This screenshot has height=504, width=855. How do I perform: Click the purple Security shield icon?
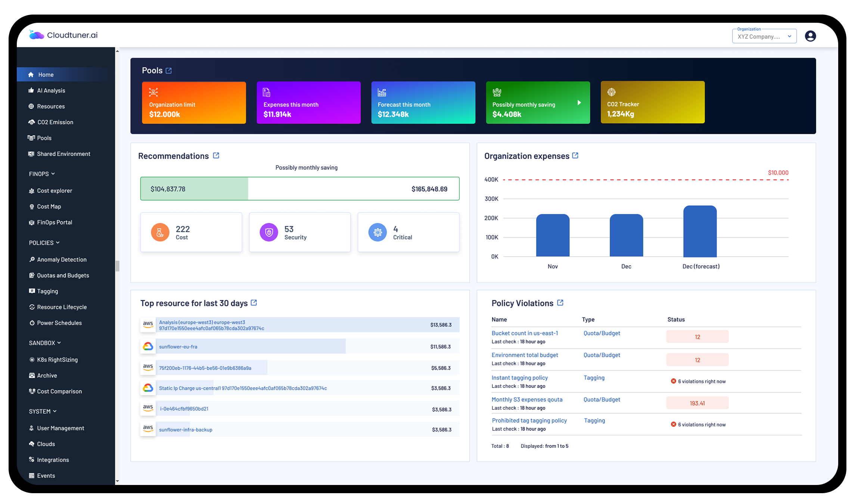point(269,233)
